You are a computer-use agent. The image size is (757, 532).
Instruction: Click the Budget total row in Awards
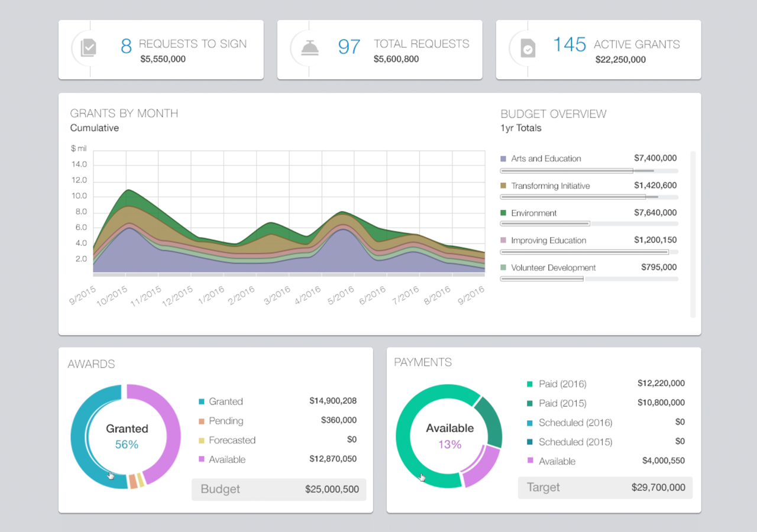[x=279, y=489]
